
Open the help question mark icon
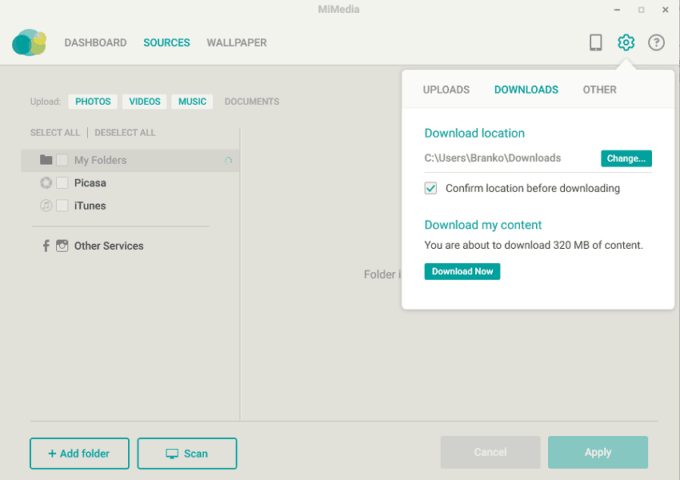pyautogui.click(x=656, y=43)
